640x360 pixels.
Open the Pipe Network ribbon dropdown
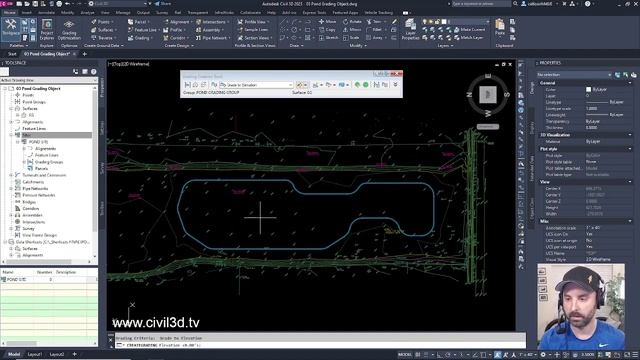coord(213,38)
